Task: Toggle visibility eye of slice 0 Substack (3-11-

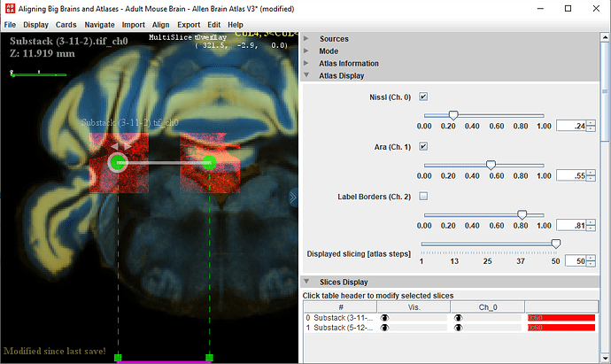Action: click(384, 318)
